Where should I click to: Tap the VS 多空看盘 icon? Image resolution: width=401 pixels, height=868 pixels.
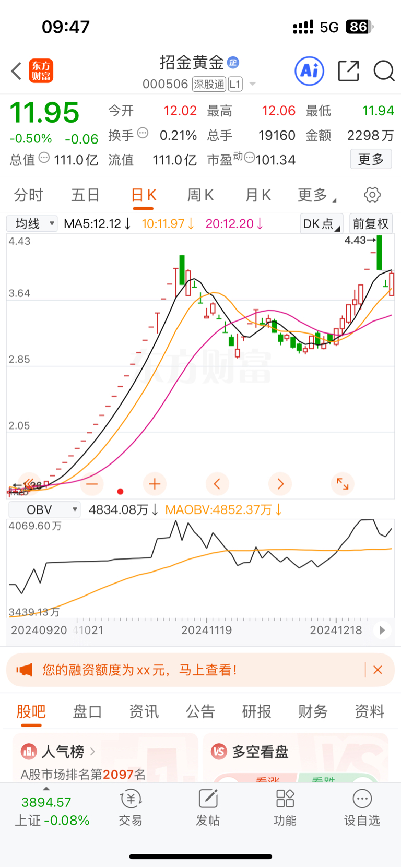tap(219, 752)
